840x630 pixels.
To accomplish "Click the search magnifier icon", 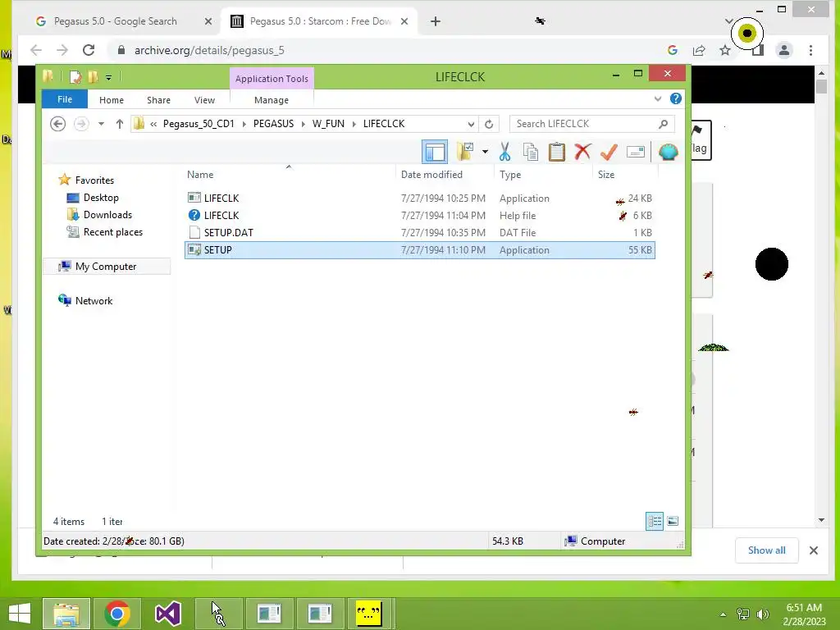I will coord(663,124).
